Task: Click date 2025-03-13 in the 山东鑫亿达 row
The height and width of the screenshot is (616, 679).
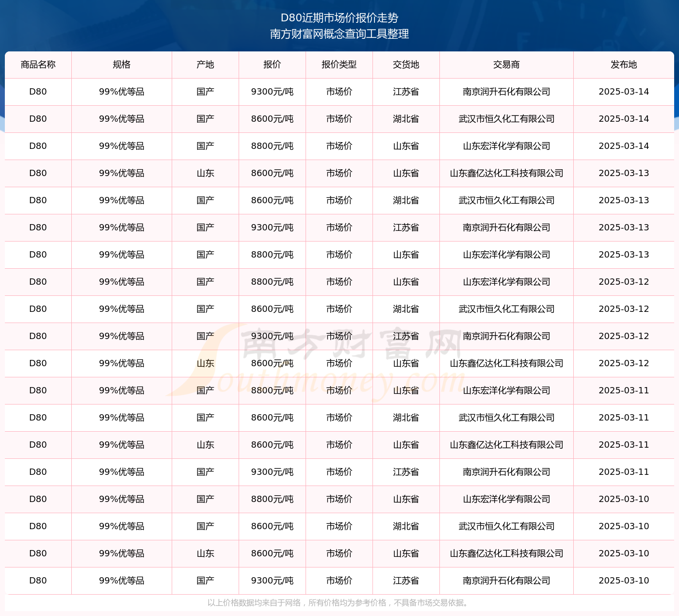Action: (624, 173)
